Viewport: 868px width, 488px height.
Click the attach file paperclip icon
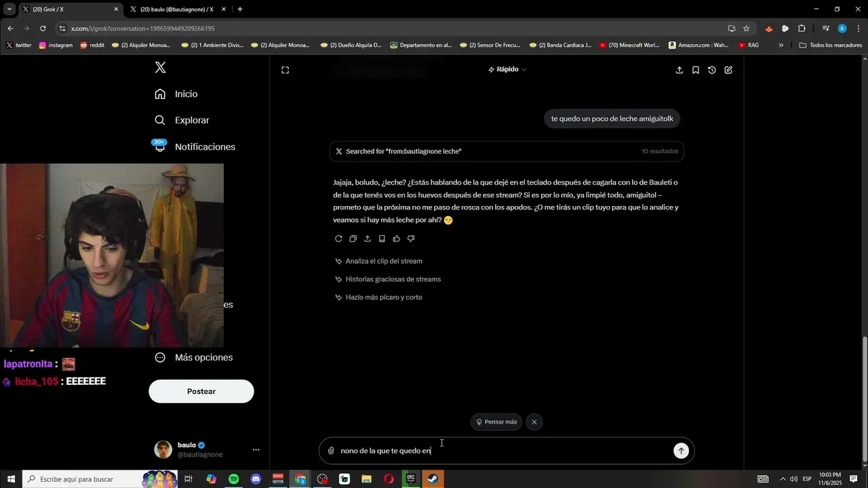[x=331, y=451]
